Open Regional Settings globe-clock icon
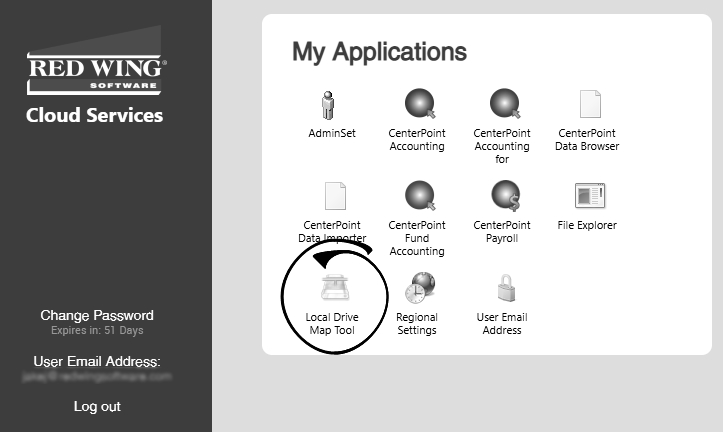The image size is (723, 432). [420, 288]
